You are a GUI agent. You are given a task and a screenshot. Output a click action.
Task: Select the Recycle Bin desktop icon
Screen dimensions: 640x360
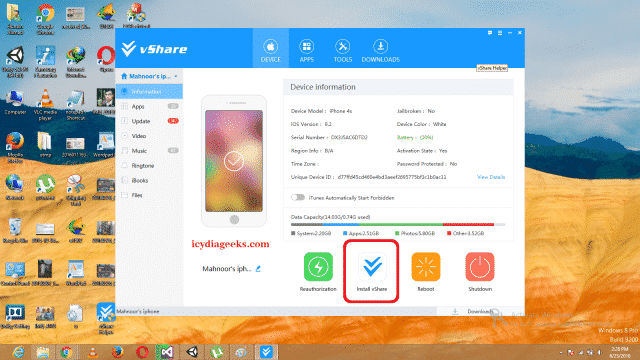click(x=15, y=231)
